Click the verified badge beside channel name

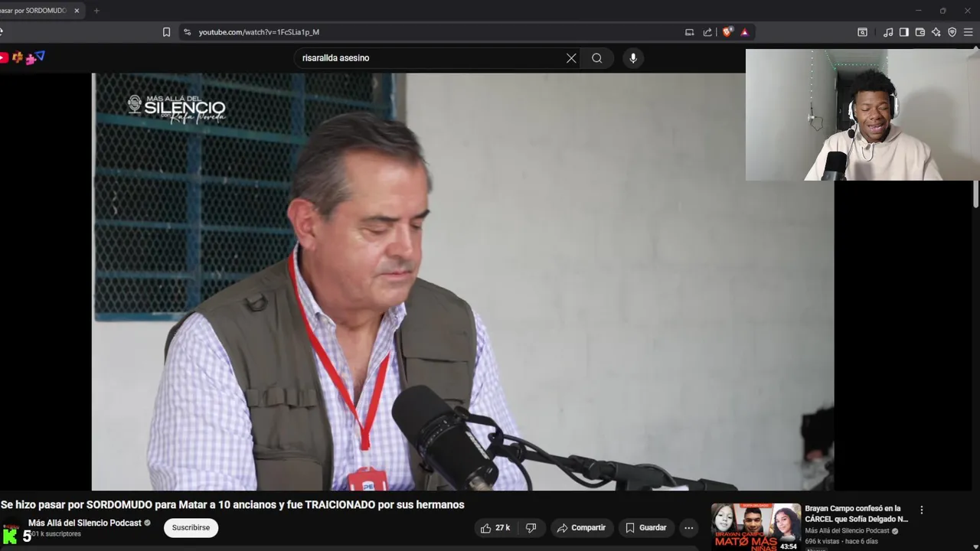click(148, 523)
